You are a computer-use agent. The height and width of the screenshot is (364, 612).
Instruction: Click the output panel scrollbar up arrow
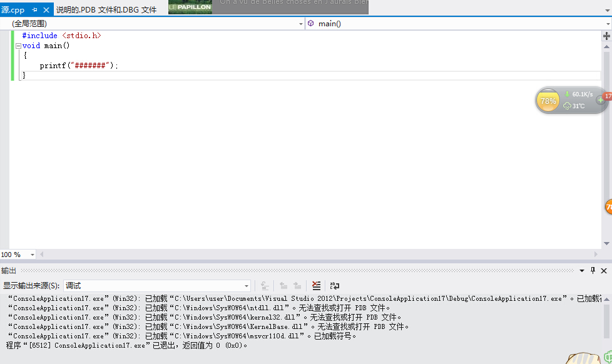point(606,299)
